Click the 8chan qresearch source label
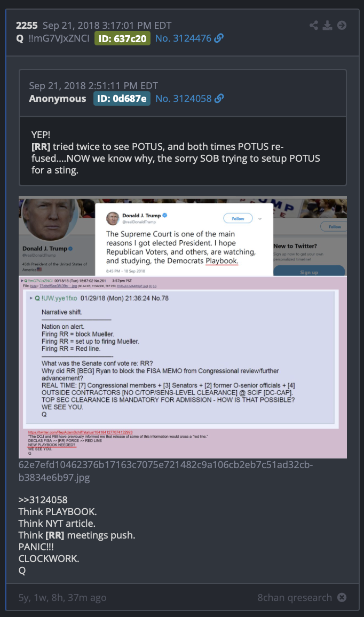Screen dimensions: 364x617 pos(295,597)
